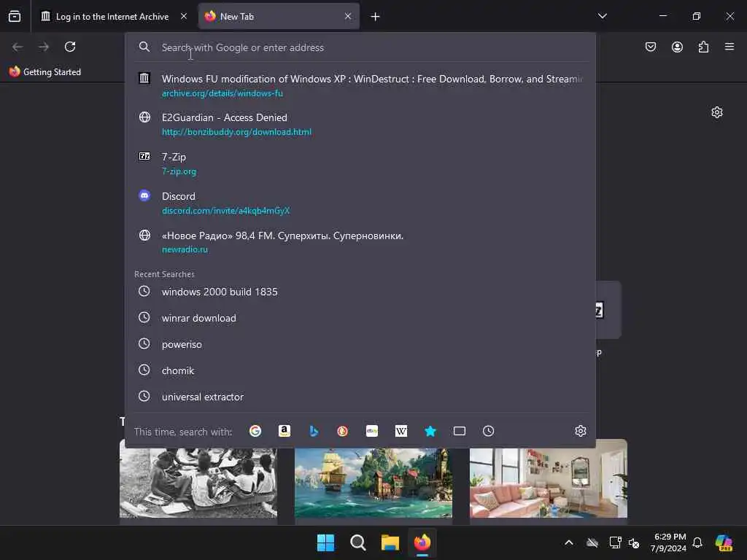747x560 pixels.
Task: Open the E2Guardian Access Denied suggestion
Action: tap(360, 124)
